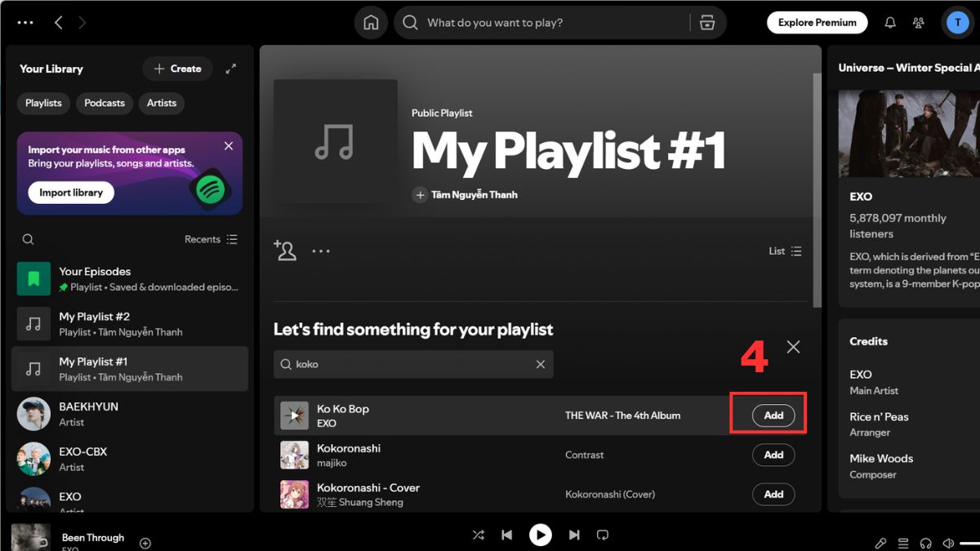The image size is (980, 551).
Task: Clear the koko search text
Action: point(541,364)
